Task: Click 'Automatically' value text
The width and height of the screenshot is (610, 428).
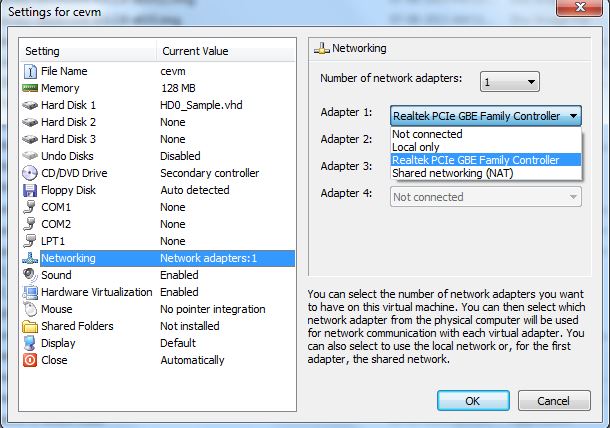Action: click(193, 360)
